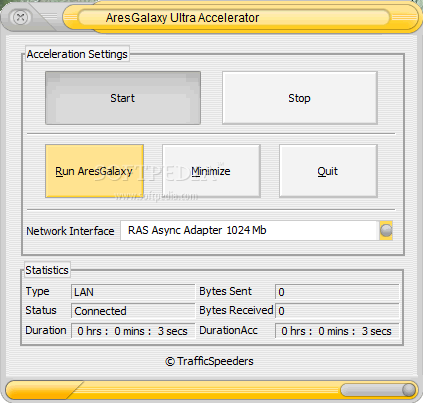Click the Duration value field
This screenshot has height=403, width=423.
pos(133,331)
